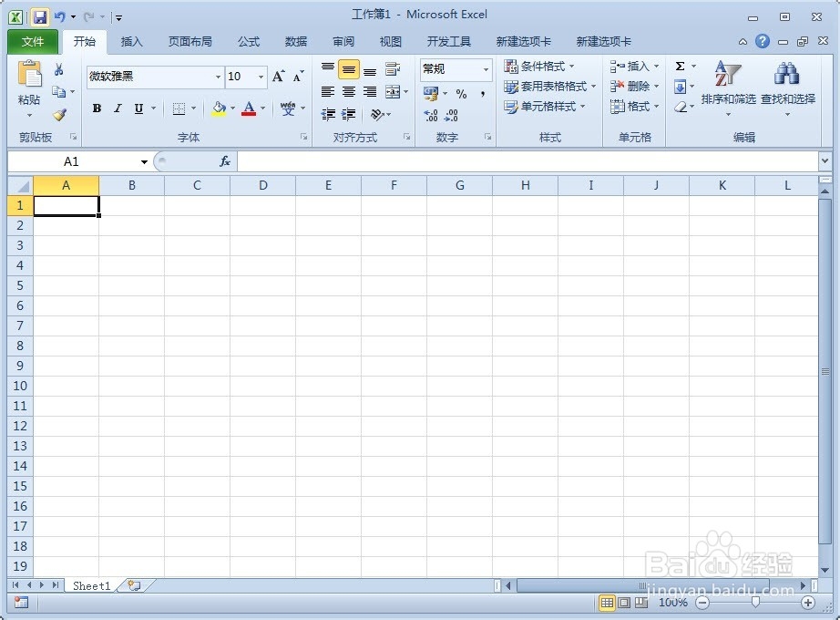This screenshot has height=620, width=840.
Task: Click the 插入 (Insert) cells button
Action: pos(635,66)
